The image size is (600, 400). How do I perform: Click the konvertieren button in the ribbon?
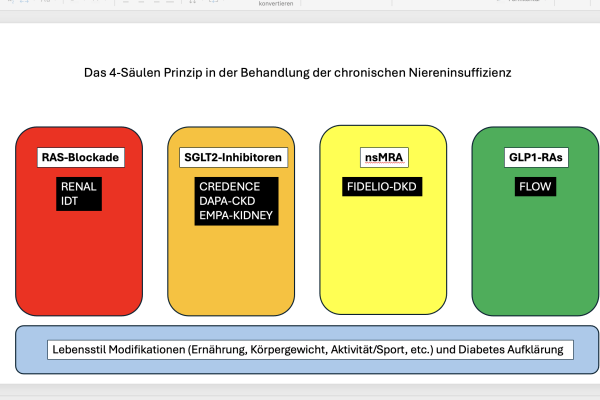(276, 4)
